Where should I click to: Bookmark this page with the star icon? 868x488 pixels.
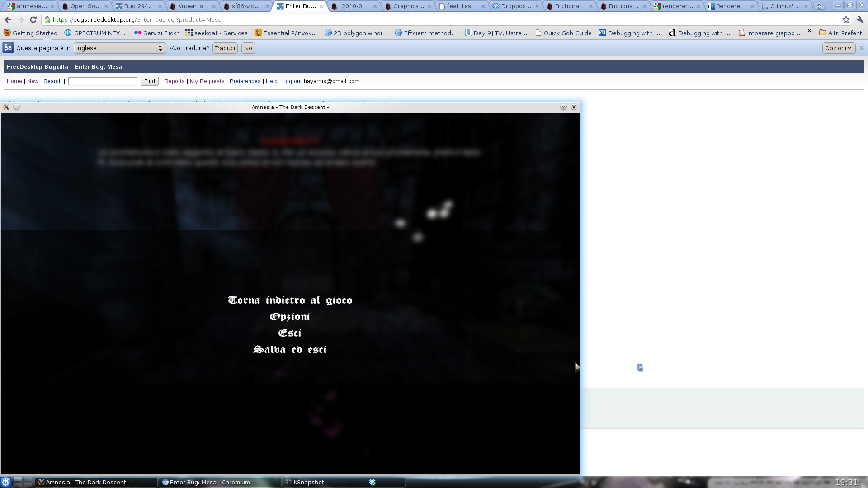pos(846,20)
